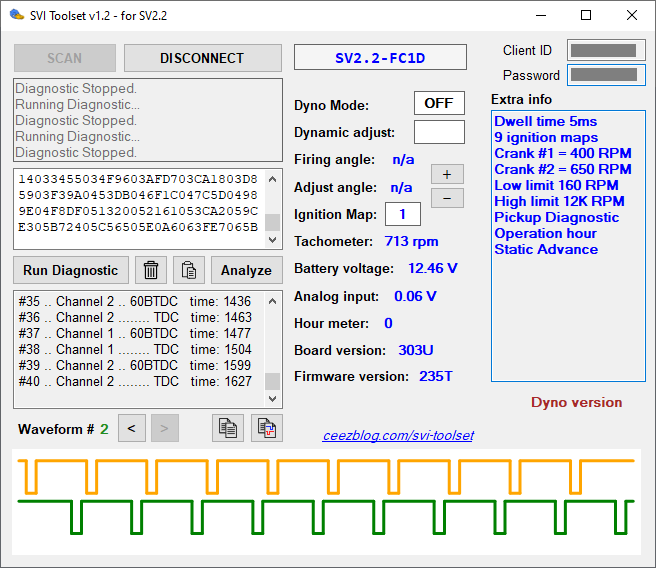Select row #35 Channel 2 60BTDC

pyautogui.click(x=135, y=301)
